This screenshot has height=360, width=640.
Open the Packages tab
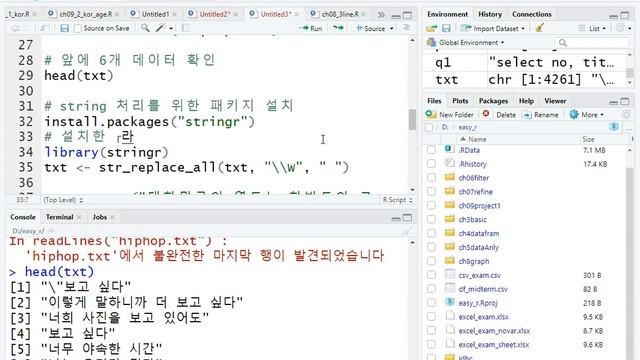point(493,101)
